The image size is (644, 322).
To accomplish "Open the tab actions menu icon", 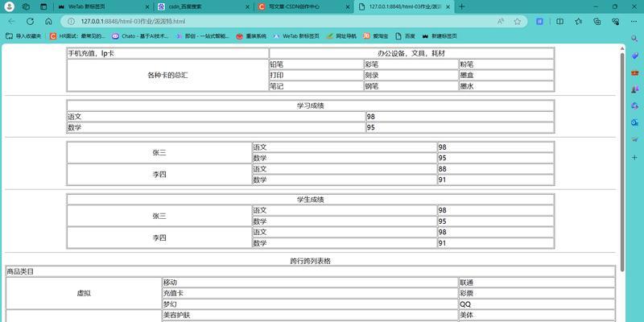I will click(x=43, y=6).
